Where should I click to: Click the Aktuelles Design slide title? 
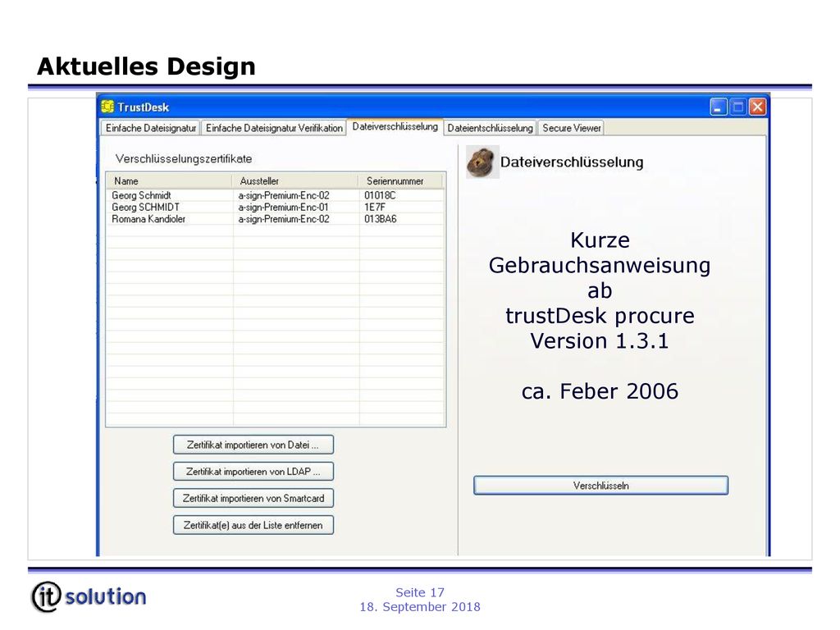(146, 66)
